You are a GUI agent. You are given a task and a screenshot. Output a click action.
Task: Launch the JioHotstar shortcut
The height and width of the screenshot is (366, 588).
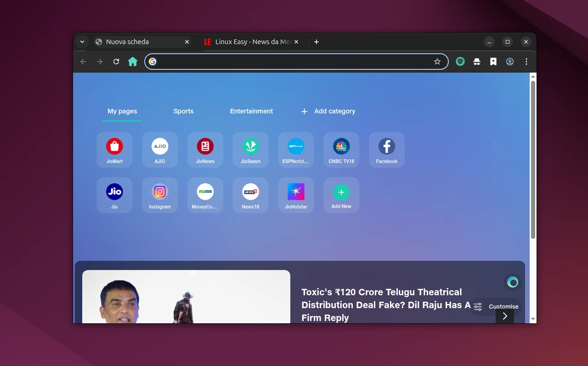(x=296, y=195)
